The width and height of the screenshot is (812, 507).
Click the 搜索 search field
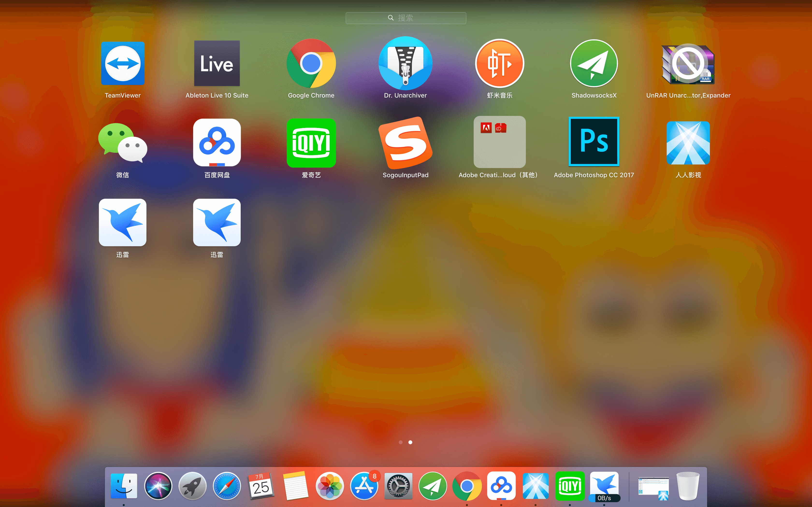click(x=406, y=18)
